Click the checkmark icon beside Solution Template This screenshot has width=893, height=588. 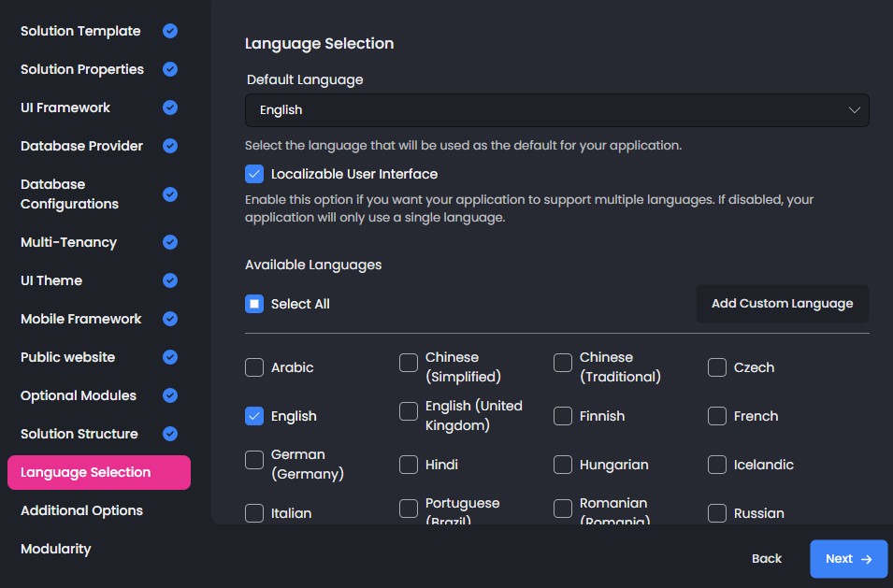click(170, 31)
